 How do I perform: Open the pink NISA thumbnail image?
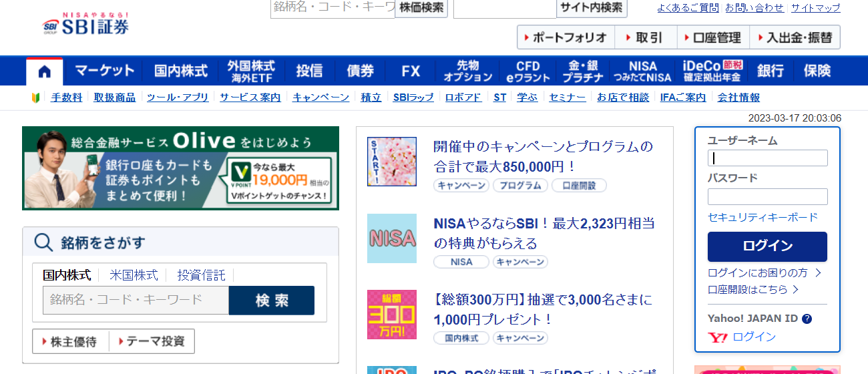[392, 238]
